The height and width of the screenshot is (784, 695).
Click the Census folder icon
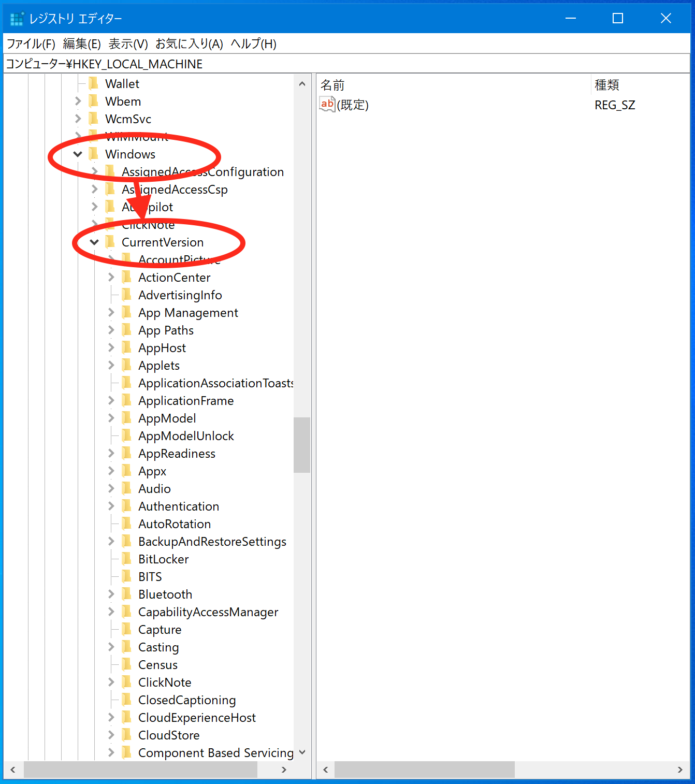127,664
